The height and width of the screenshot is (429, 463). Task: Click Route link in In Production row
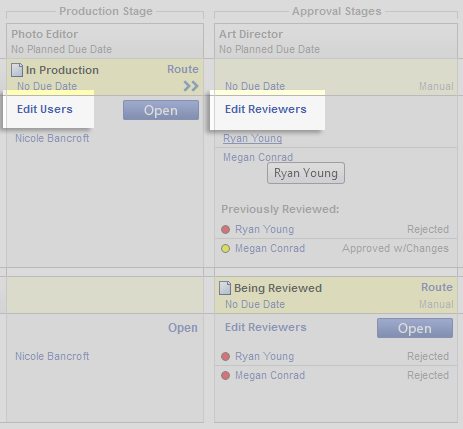183,69
